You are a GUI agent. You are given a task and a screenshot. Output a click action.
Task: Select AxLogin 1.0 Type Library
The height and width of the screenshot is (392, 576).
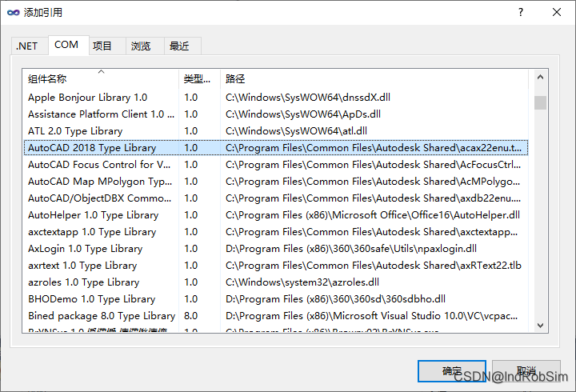276,249
